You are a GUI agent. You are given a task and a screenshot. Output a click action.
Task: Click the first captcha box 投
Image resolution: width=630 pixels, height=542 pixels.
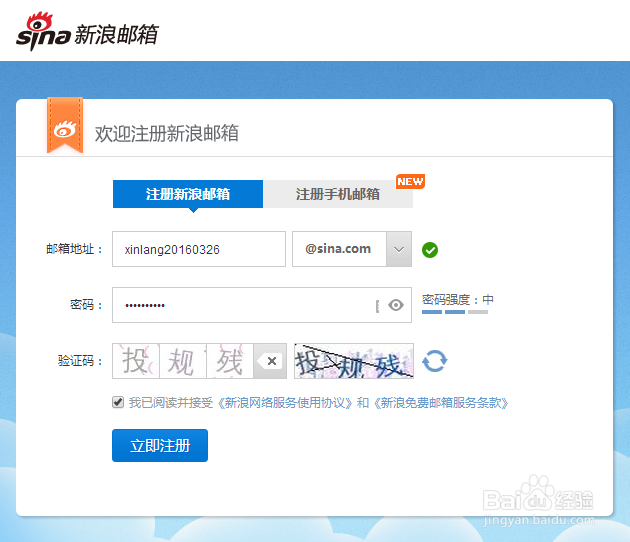136,361
